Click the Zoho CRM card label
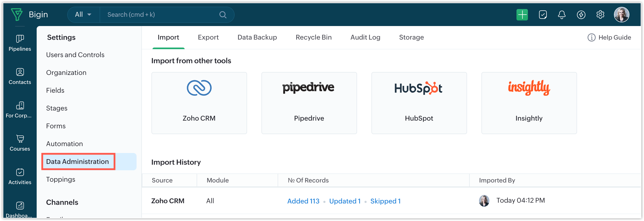 tap(199, 118)
